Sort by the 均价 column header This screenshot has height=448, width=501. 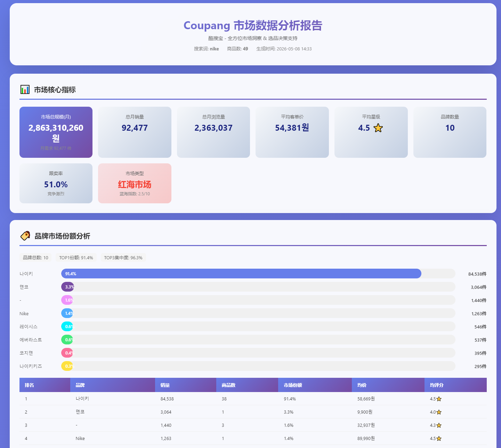(x=388, y=385)
